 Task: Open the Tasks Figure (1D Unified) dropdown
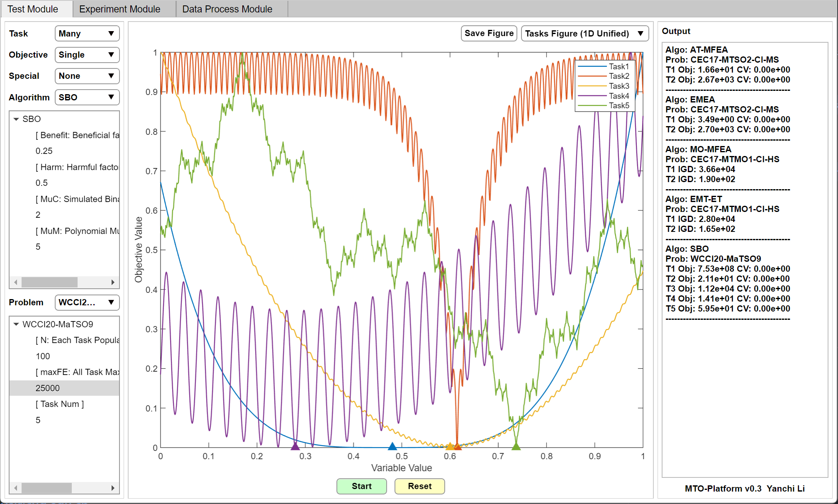[584, 34]
